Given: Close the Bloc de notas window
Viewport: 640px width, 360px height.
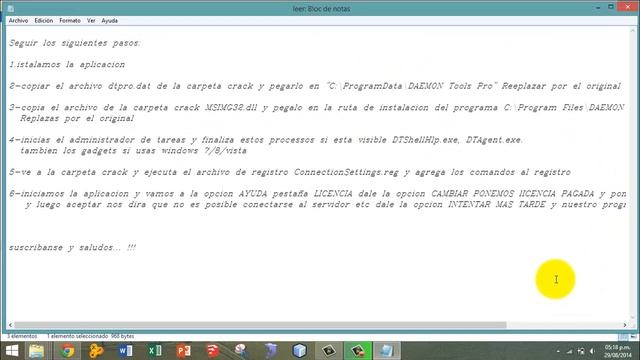Looking at the screenshot, I should click(628, 7).
